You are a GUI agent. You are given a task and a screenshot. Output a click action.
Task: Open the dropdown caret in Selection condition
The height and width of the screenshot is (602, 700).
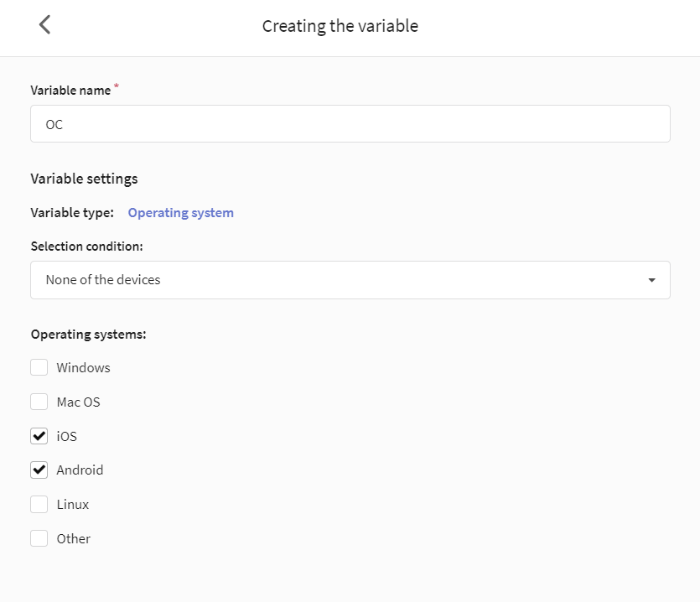651,280
